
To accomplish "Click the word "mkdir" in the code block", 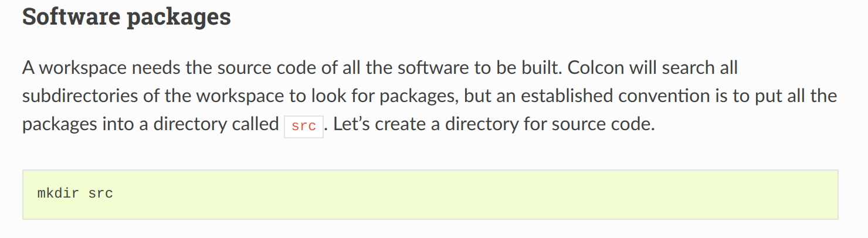I will (58, 193).
